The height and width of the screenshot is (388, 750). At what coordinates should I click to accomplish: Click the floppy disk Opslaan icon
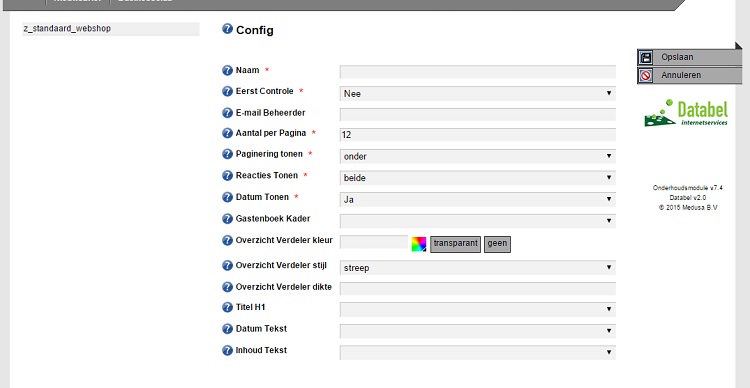(x=646, y=57)
